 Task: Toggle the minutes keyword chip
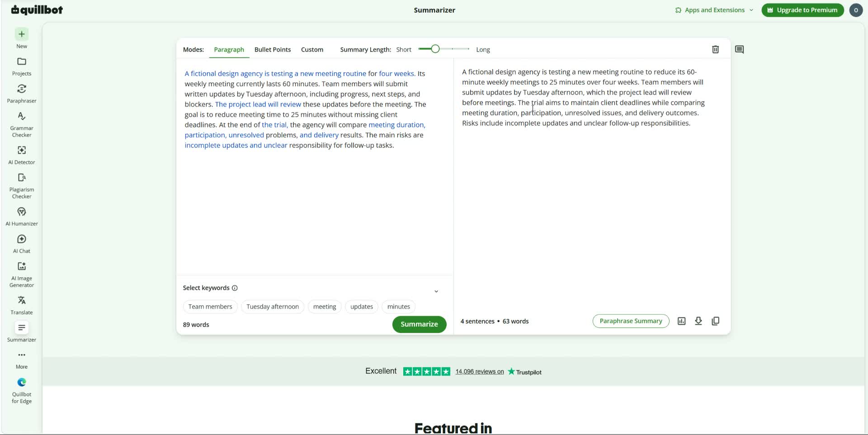(x=398, y=307)
